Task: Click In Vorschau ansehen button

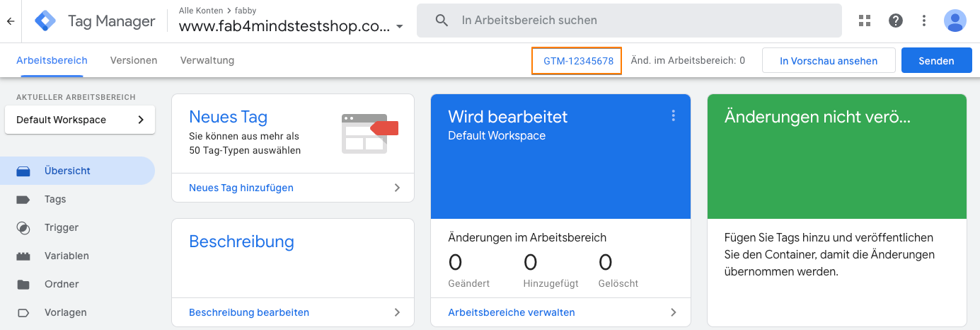Action: click(x=828, y=61)
